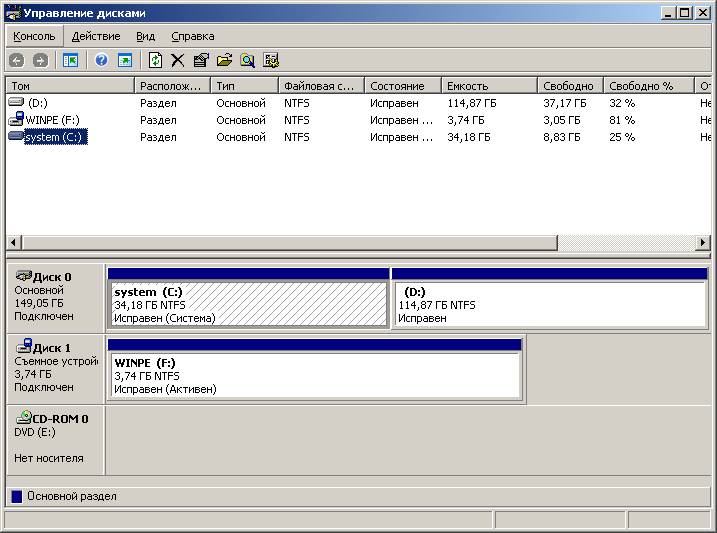Screen dimensions: 717x533
Task: Open the Справка menu
Action: [x=192, y=36]
